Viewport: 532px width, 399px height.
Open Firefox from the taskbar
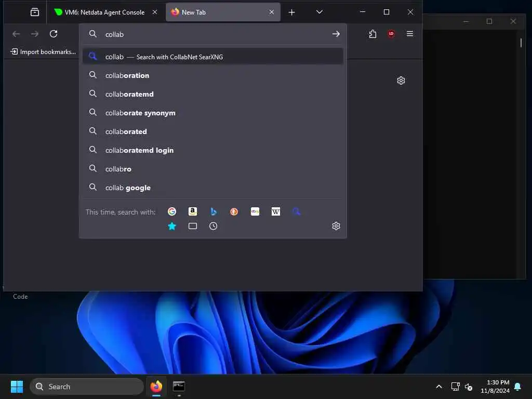click(156, 387)
